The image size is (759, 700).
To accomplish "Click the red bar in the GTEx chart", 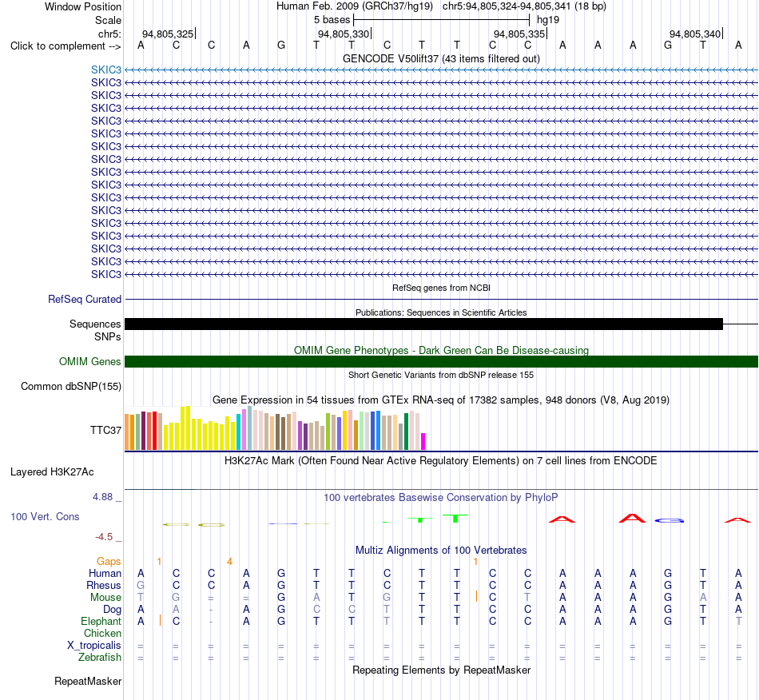I will [154, 431].
